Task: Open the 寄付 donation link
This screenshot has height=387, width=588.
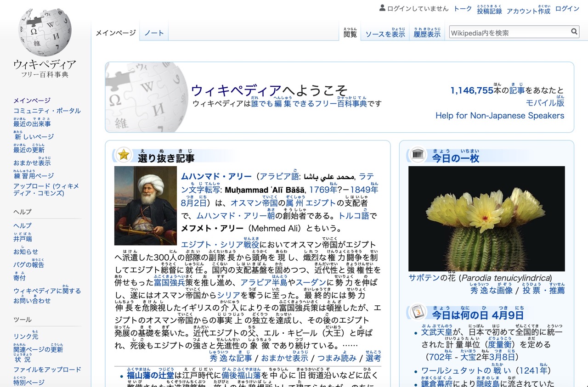Action: 19,276
